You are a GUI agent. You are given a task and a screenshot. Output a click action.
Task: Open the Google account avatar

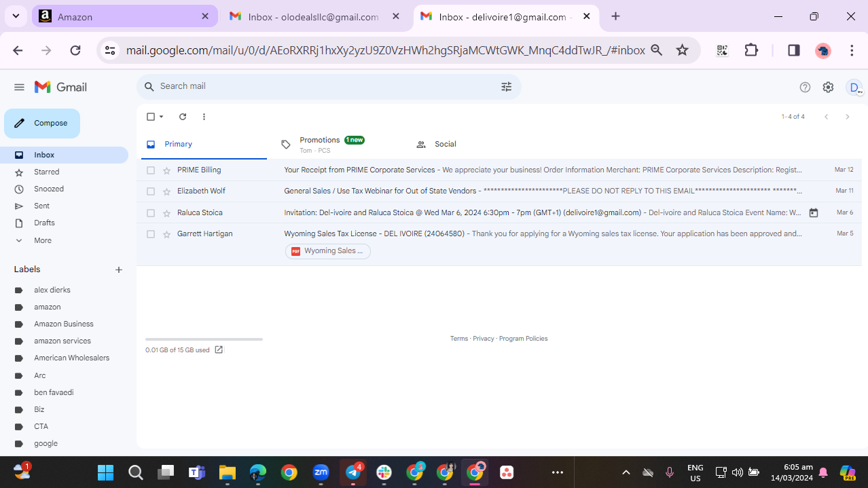[x=854, y=87]
